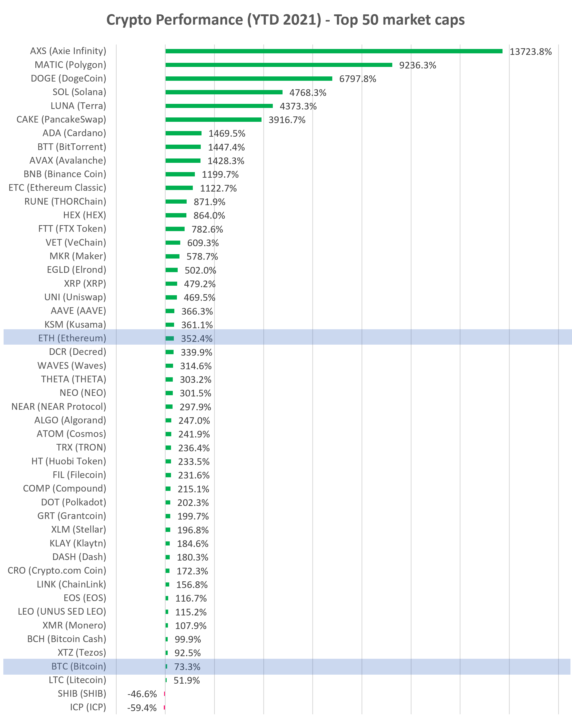Click the 578.7% value for Maker
572x728 pixels.
pyautogui.click(x=202, y=256)
